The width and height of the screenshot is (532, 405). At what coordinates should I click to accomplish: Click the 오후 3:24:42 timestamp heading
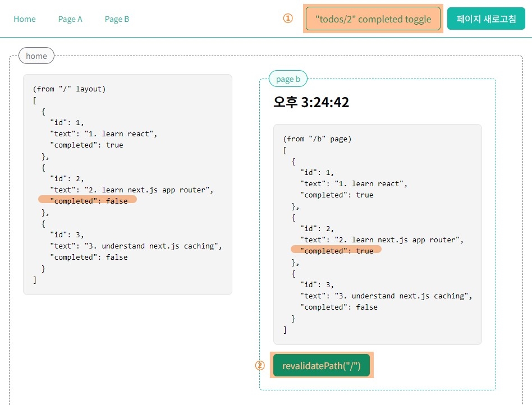pos(311,102)
